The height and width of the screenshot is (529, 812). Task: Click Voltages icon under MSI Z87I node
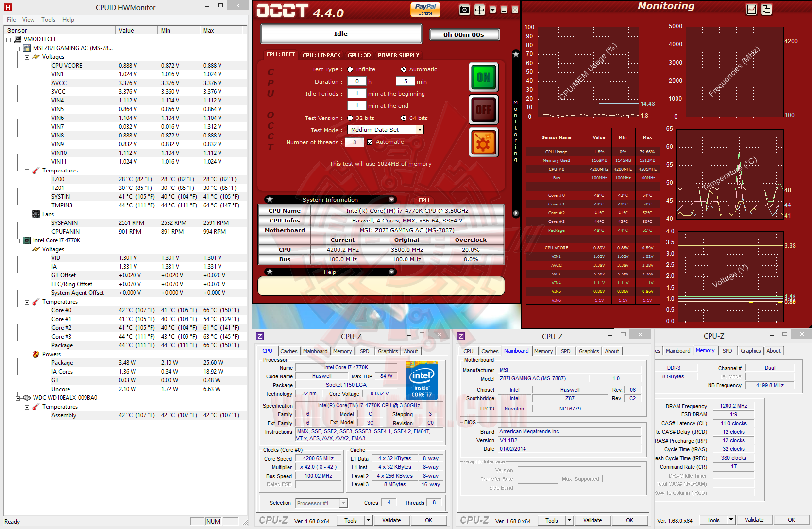click(36, 57)
